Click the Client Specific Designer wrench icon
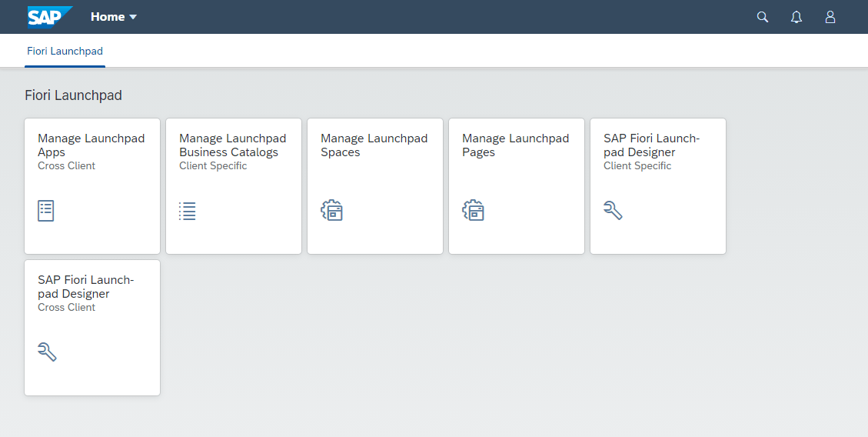Image resolution: width=868 pixels, height=437 pixels. [x=613, y=209]
